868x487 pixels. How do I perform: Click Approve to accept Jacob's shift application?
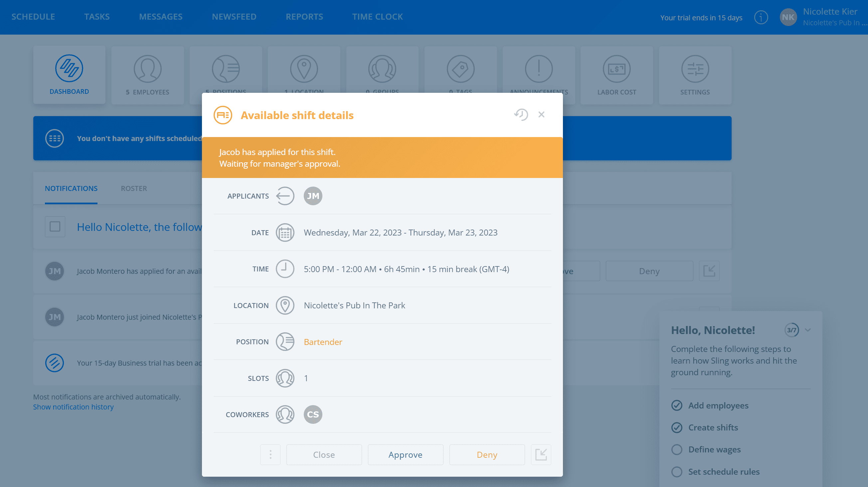[x=405, y=454]
